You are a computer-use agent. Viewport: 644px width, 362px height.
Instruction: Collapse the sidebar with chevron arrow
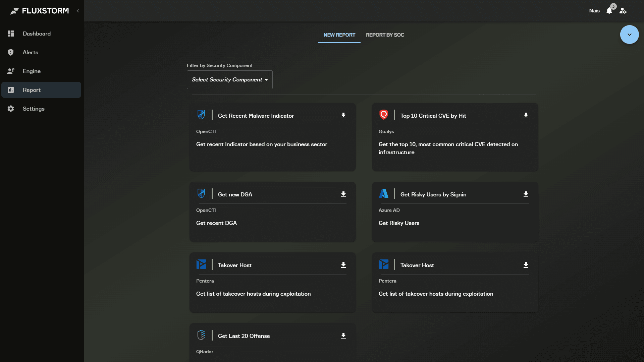coord(78,11)
